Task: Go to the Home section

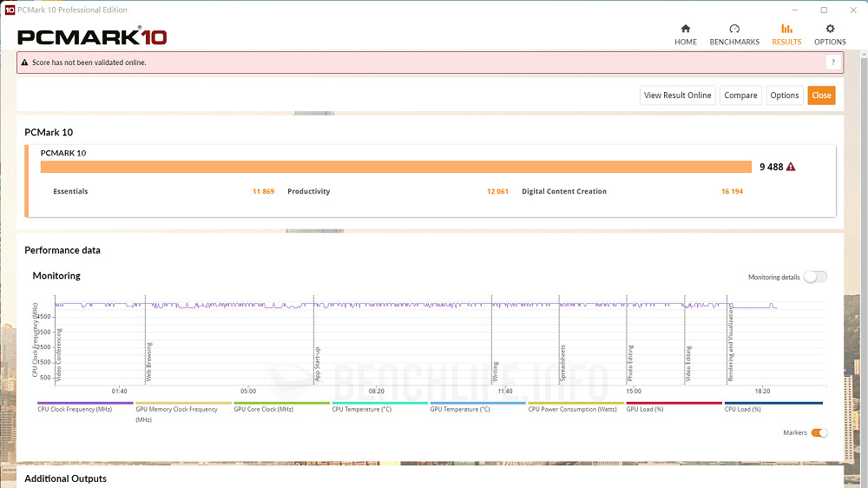Action: [x=685, y=35]
